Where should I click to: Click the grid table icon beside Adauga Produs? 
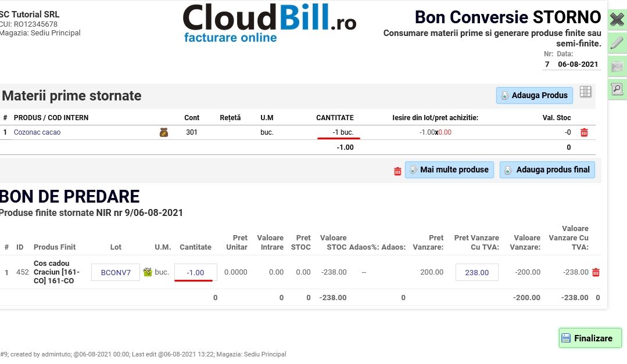click(586, 92)
